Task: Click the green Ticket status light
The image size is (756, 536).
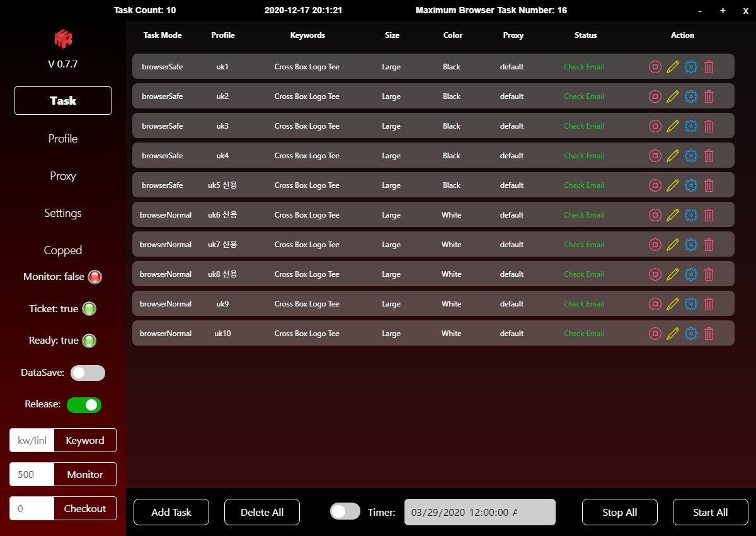Action: [89, 309]
